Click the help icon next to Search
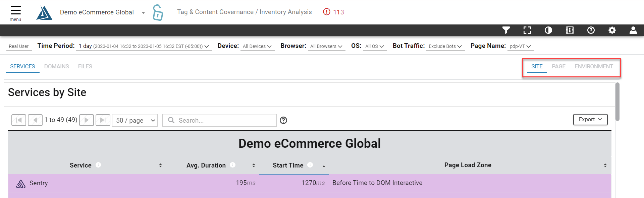644x198 pixels. (x=283, y=120)
